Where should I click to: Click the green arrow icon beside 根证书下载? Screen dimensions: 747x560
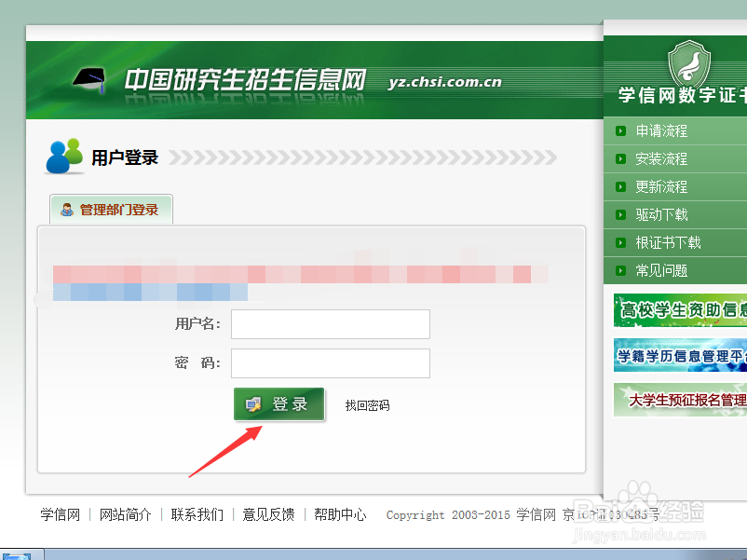point(620,242)
